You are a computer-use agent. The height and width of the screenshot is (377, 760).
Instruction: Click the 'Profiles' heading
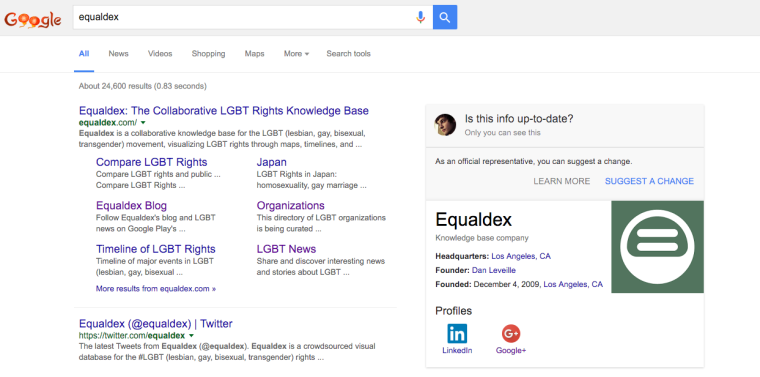coord(454,311)
